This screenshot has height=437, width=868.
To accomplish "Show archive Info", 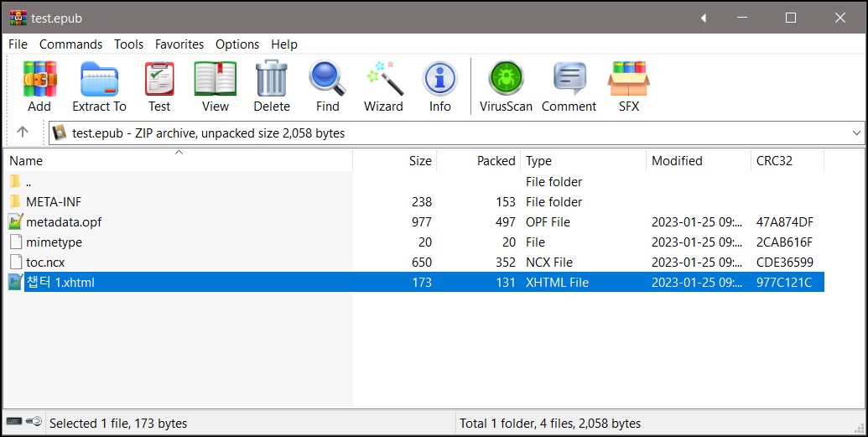I will (x=439, y=86).
